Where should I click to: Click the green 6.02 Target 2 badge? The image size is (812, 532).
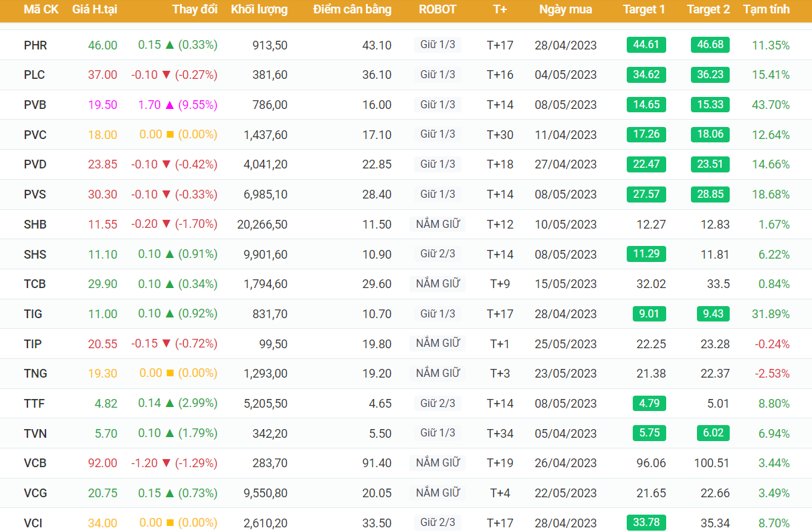click(x=710, y=432)
